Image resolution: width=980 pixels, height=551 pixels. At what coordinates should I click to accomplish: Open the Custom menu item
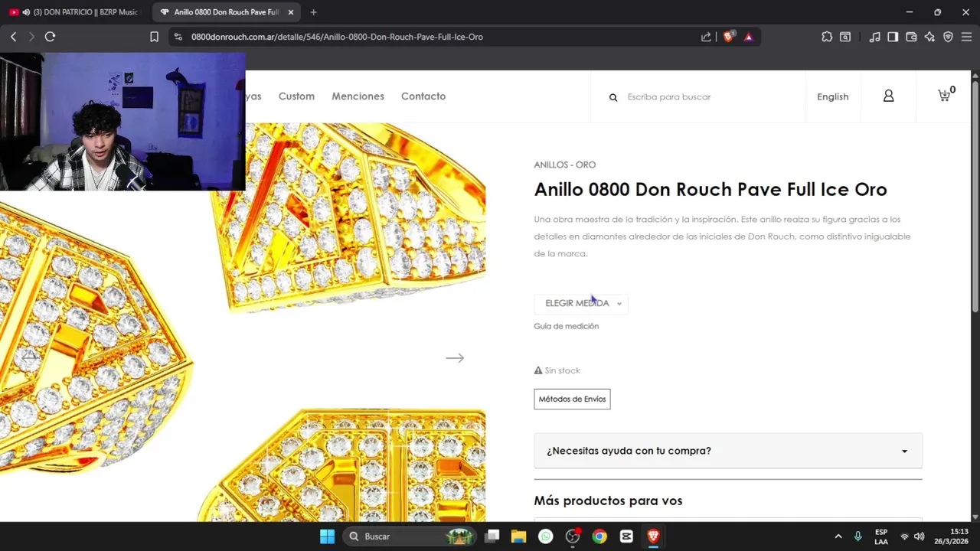click(x=296, y=96)
